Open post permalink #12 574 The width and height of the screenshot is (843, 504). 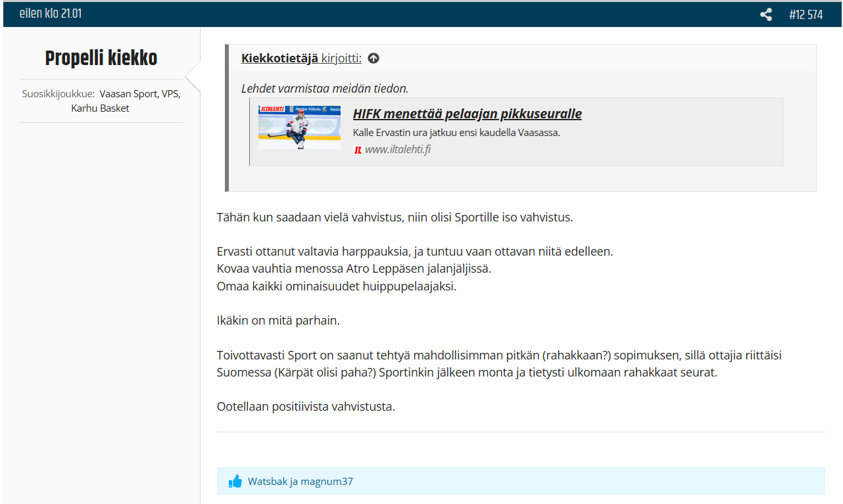pos(806,14)
